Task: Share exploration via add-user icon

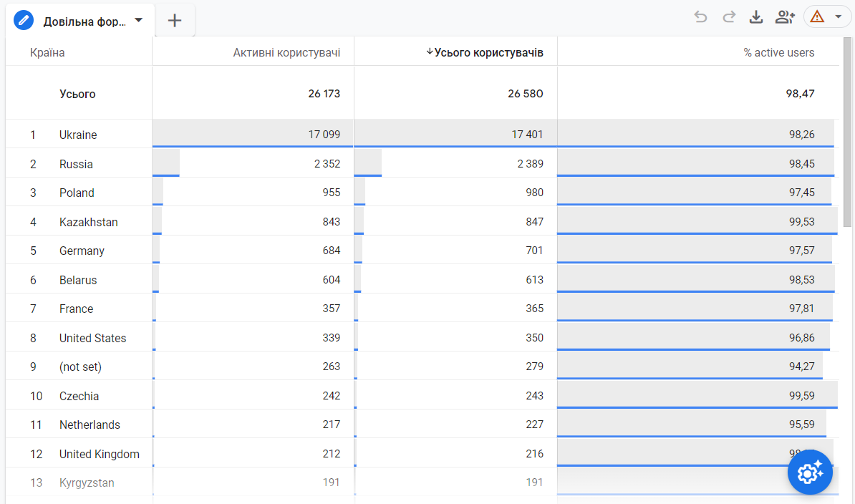Action: tap(785, 17)
